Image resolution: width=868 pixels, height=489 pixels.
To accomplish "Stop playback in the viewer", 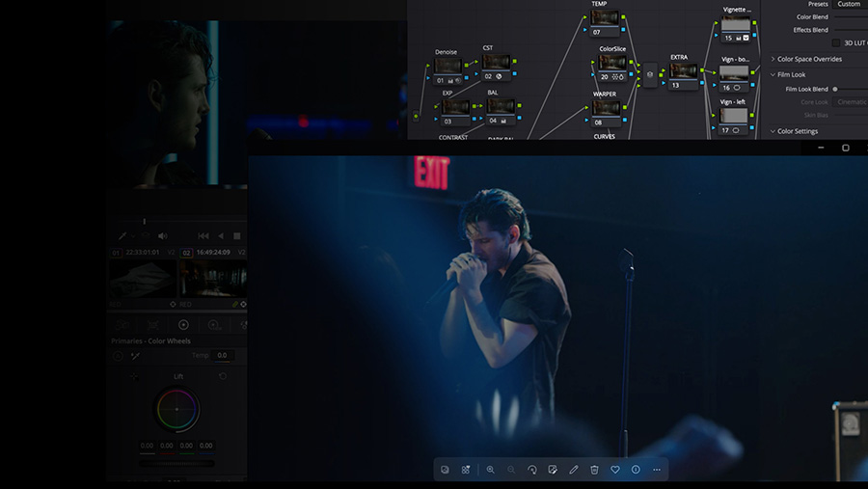I will [x=237, y=236].
